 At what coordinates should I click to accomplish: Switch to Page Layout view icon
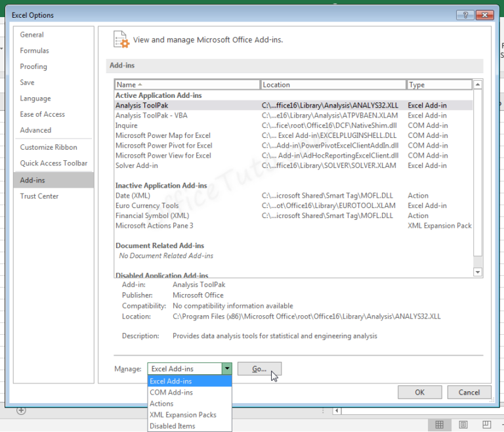pyautogui.click(x=463, y=425)
